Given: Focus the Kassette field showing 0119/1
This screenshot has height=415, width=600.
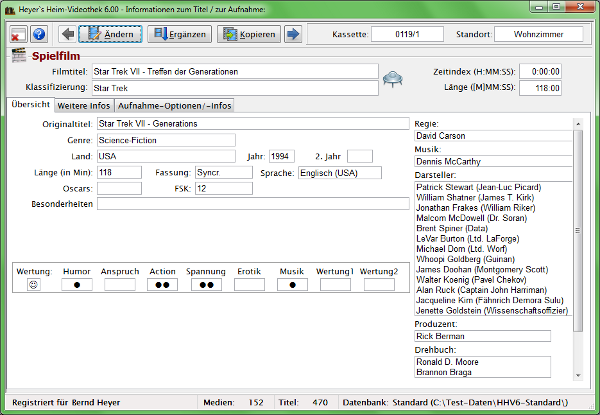Looking at the screenshot, I should pyautogui.click(x=407, y=35).
